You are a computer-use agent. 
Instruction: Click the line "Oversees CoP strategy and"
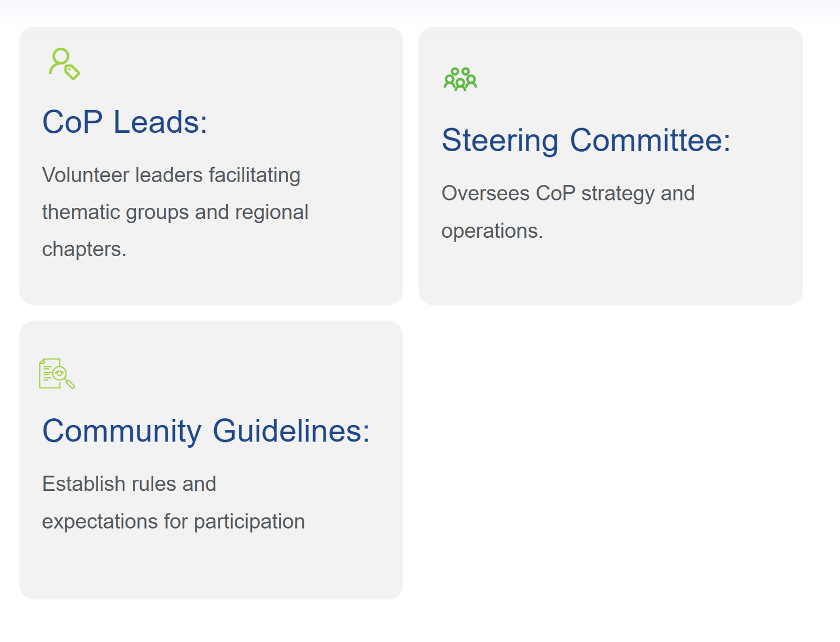click(x=568, y=193)
